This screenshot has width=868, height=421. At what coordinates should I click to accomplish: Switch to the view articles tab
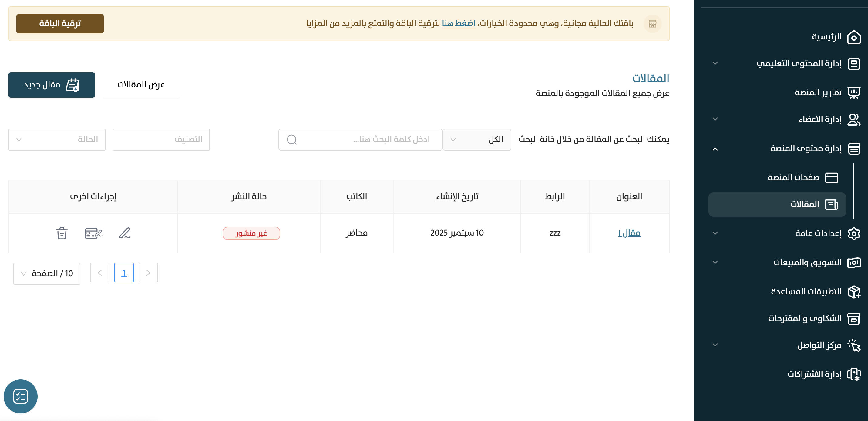[x=141, y=85]
